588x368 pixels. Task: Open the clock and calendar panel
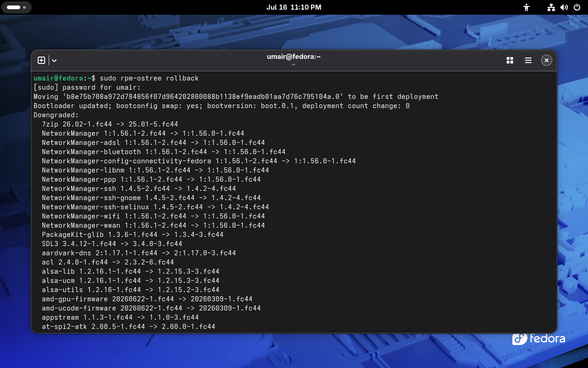click(x=294, y=7)
